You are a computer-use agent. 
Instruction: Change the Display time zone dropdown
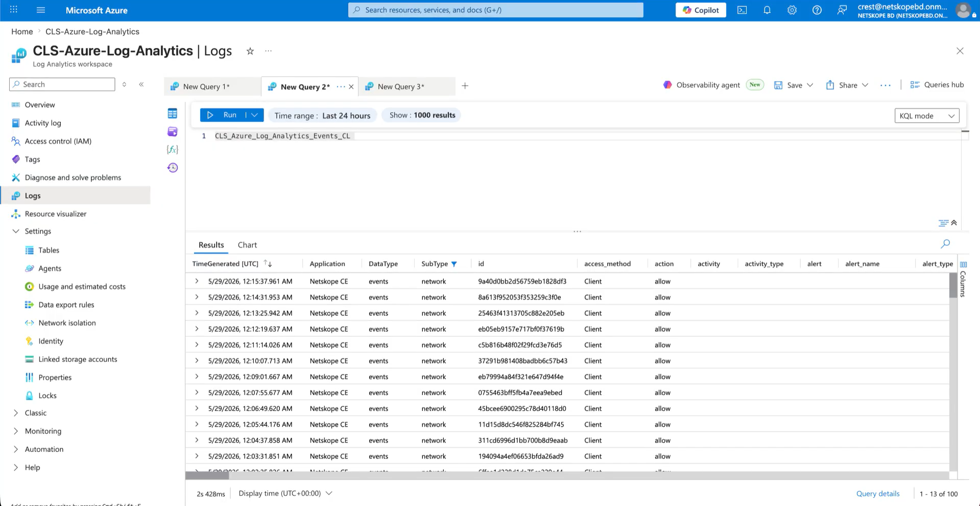click(x=285, y=493)
